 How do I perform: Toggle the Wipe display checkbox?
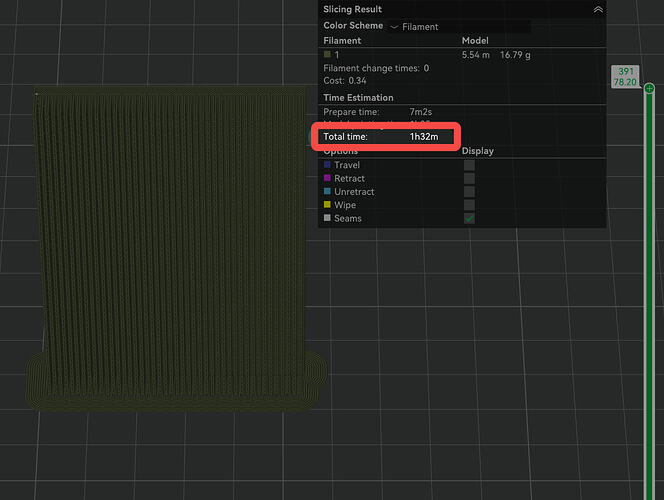(x=469, y=205)
